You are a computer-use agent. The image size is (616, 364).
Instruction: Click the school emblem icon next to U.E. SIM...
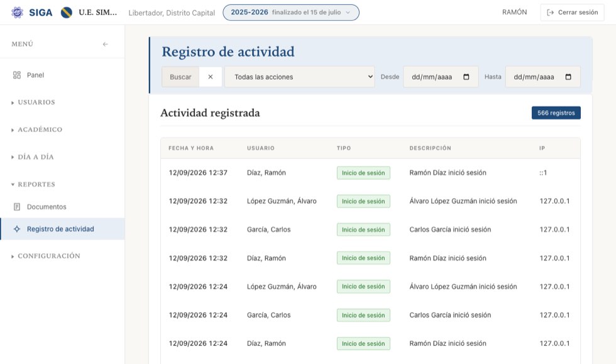tap(67, 13)
